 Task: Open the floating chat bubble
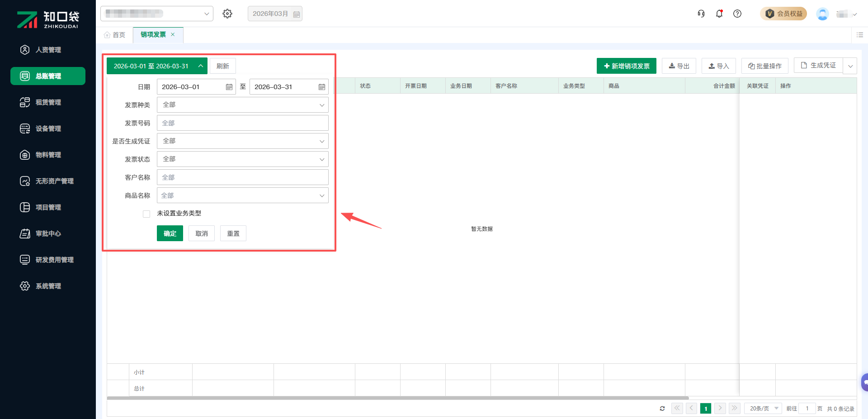pos(864,382)
